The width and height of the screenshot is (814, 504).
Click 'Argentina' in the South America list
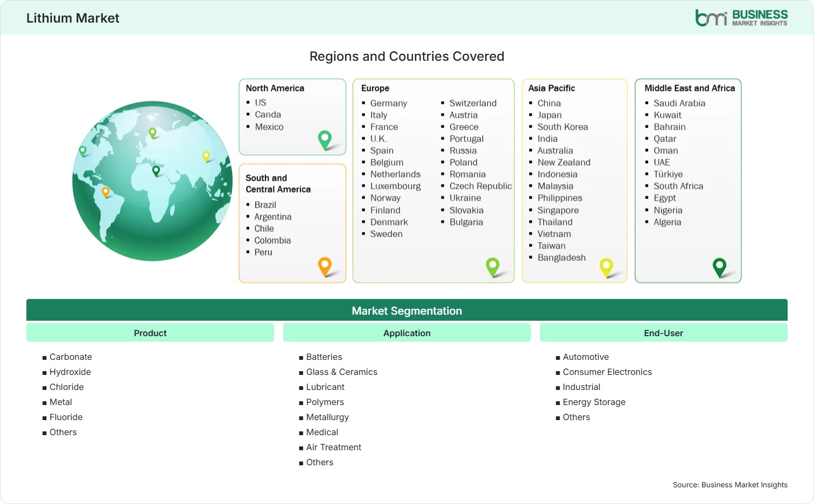tap(273, 217)
